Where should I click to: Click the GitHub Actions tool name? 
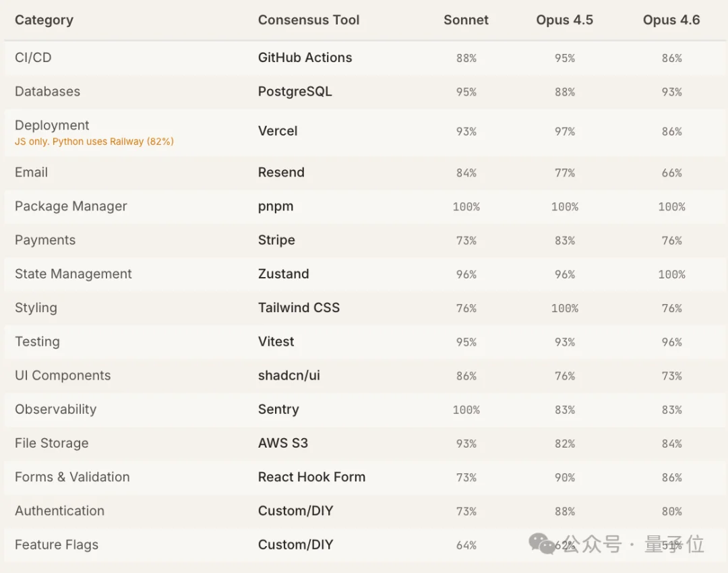(x=305, y=58)
